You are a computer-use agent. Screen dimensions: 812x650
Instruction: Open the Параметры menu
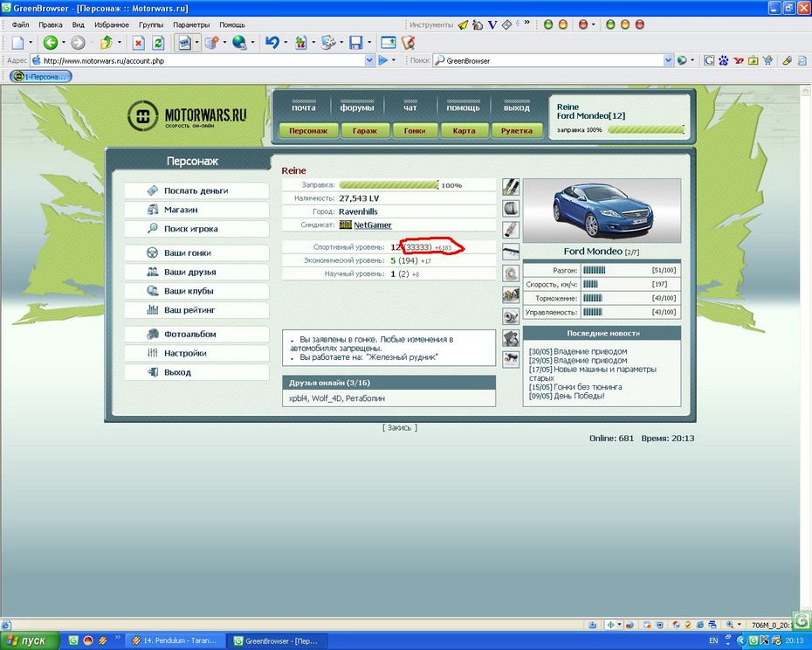click(191, 24)
